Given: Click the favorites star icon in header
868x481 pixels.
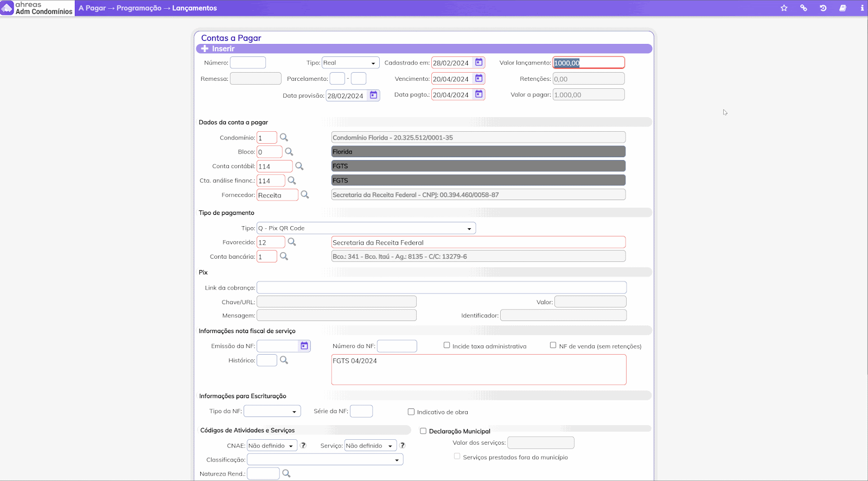Looking at the screenshot, I should pyautogui.click(x=784, y=8).
